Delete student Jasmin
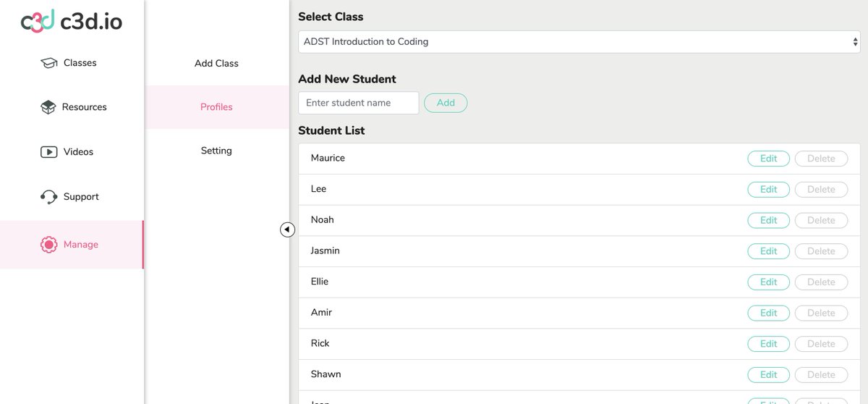The width and height of the screenshot is (868, 404). [821, 251]
